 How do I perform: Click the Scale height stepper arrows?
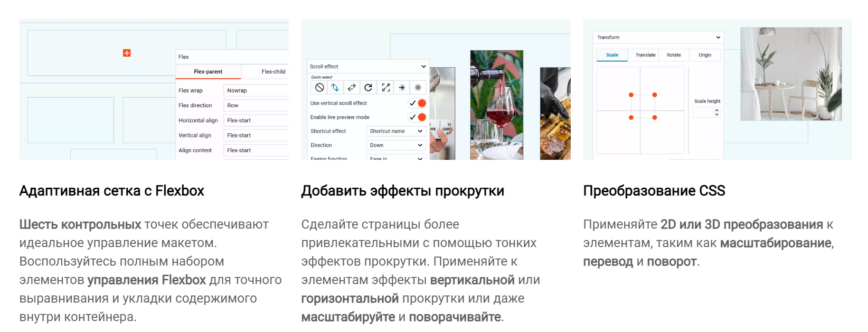[x=717, y=112]
